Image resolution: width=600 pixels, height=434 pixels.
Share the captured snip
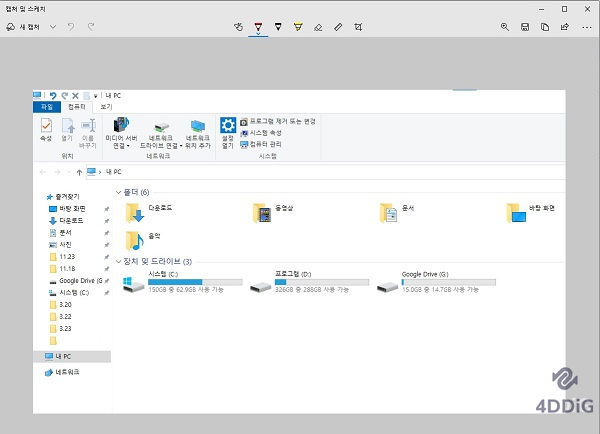point(565,25)
